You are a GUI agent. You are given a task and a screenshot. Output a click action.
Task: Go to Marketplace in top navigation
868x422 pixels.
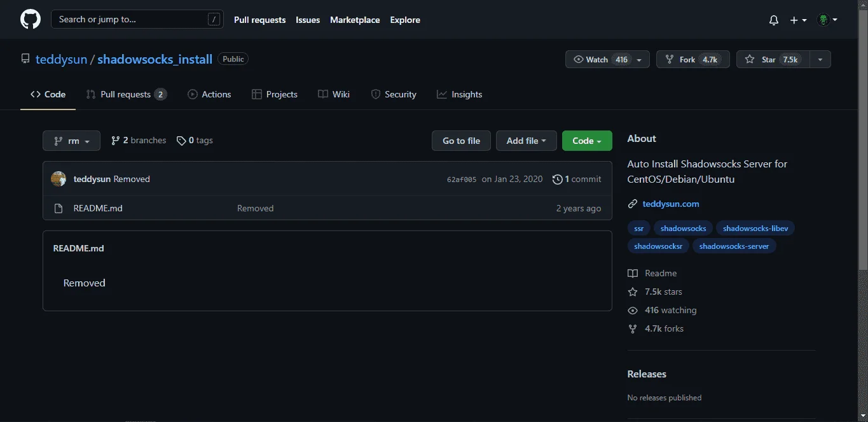[x=355, y=20]
